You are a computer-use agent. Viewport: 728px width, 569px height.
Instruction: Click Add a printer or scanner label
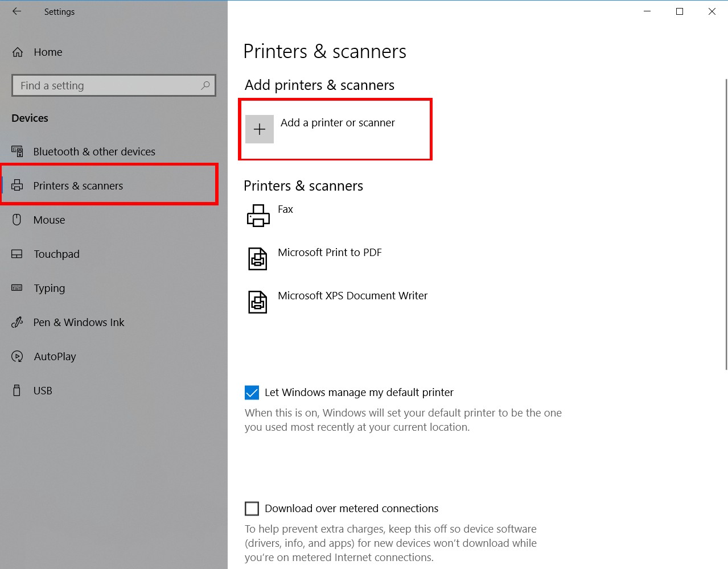pyautogui.click(x=338, y=123)
